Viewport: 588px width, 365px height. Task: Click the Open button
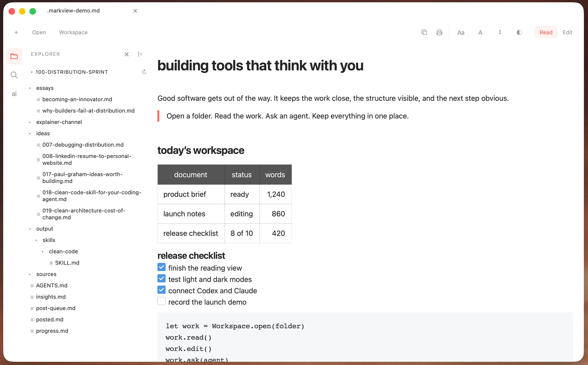click(39, 32)
